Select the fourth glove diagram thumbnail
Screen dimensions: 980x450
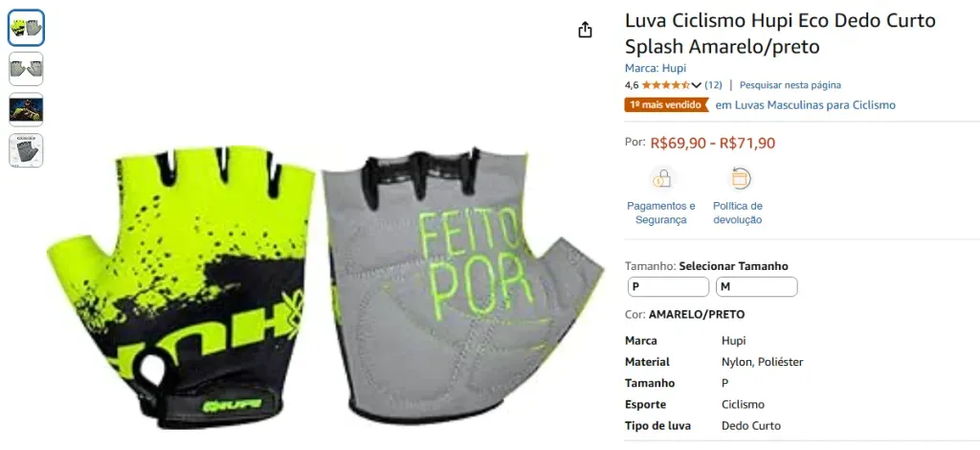pos(26,150)
